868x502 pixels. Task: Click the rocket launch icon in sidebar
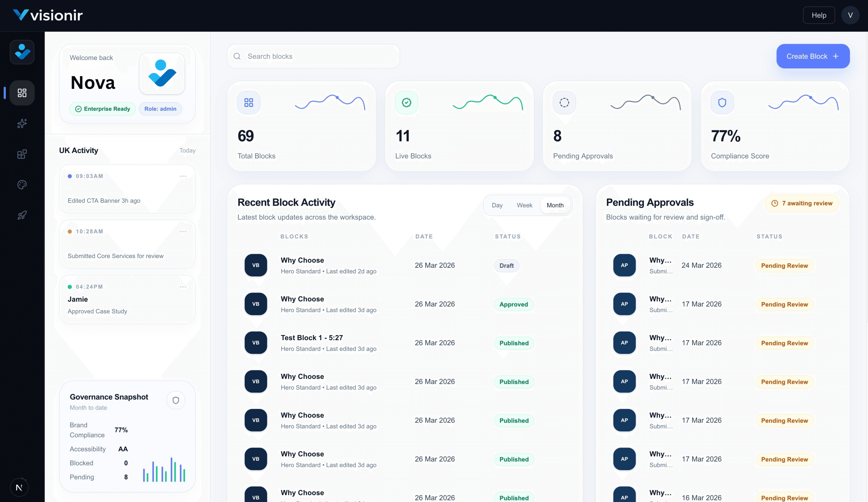pos(22,215)
